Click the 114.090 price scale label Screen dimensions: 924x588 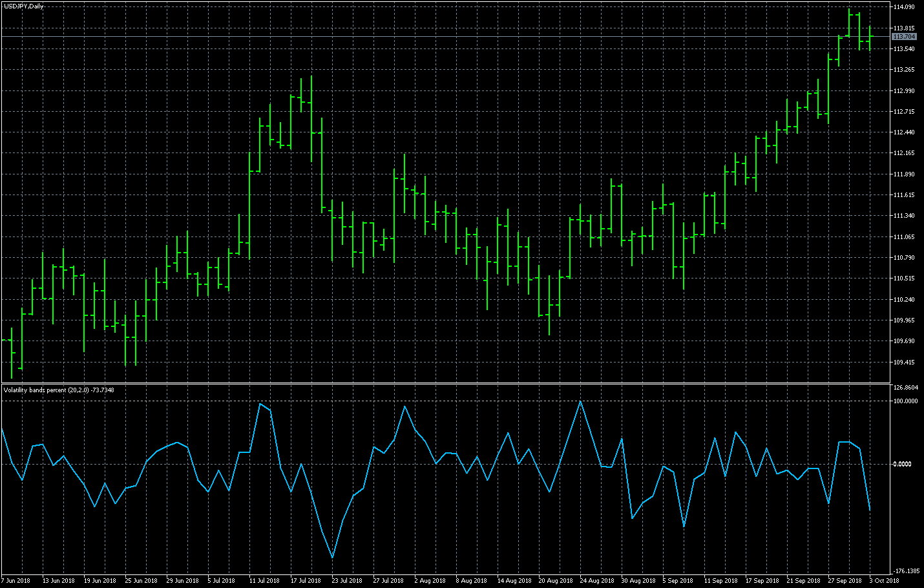click(x=904, y=7)
